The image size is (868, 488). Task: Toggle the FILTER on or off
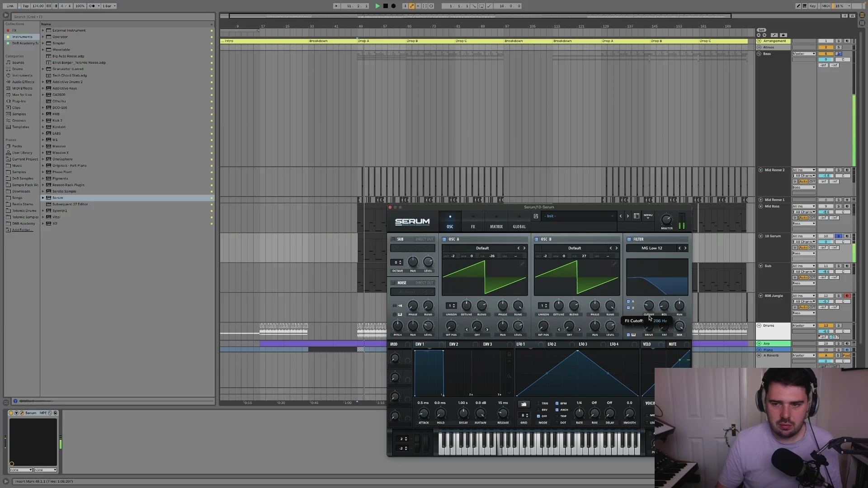629,239
